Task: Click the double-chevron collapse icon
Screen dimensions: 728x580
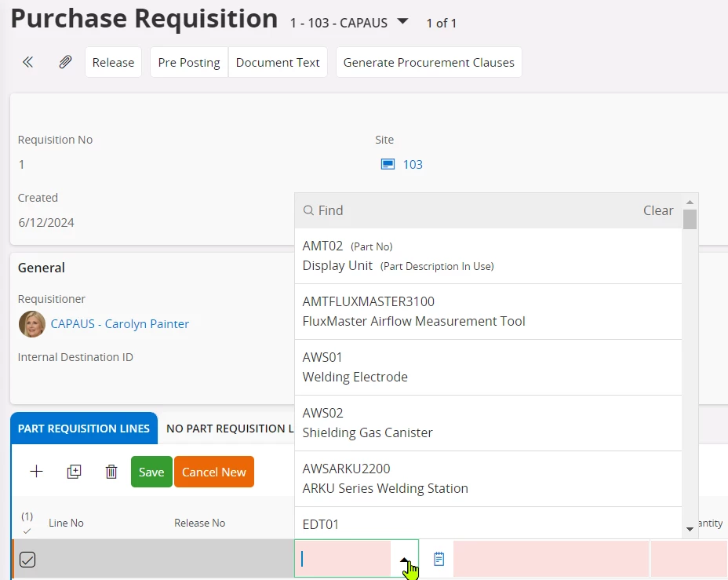Action: pyautogui.click(x=28, y=63)
